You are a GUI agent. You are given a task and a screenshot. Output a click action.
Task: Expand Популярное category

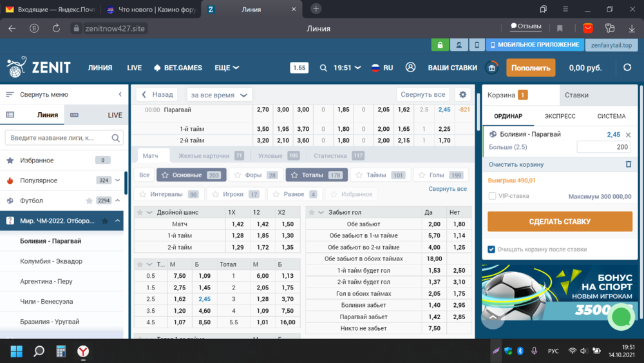tap(118, 181)
